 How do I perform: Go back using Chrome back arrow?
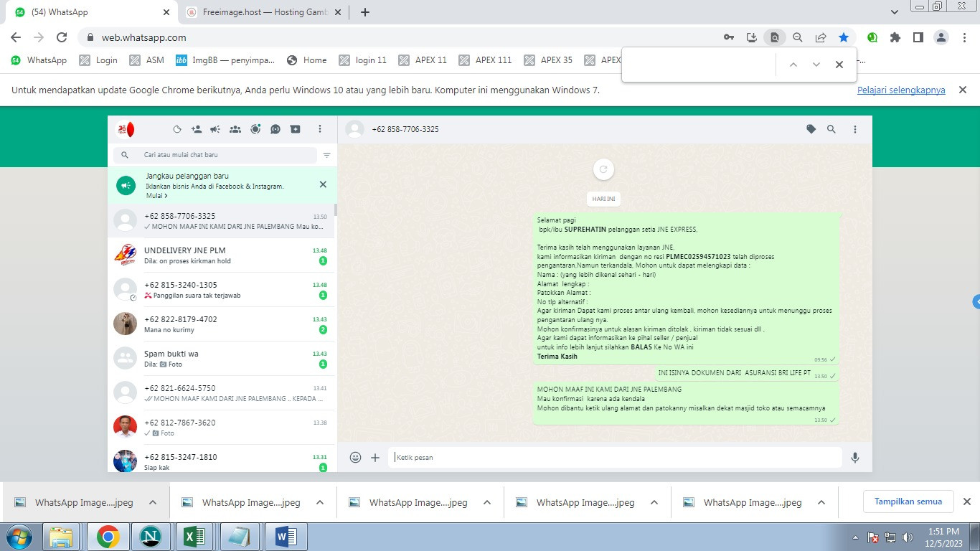[x=16, y=37]
